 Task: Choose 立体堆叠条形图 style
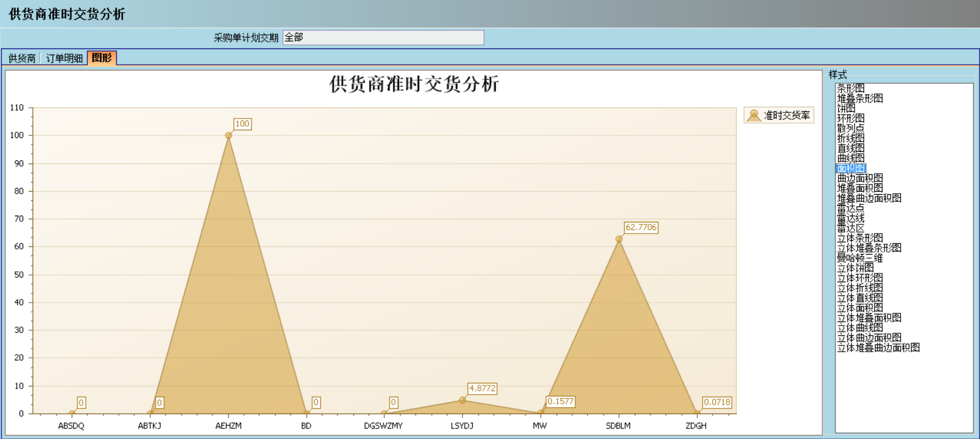pyautogui.click(x=869, y=248)
